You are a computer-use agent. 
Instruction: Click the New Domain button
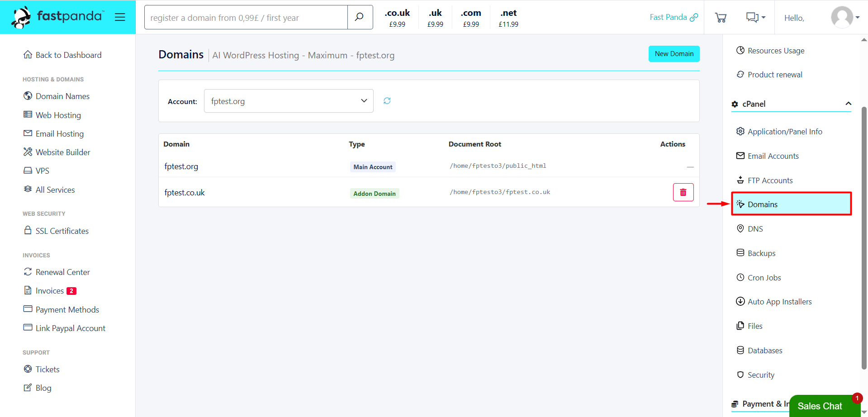(674, 54)
